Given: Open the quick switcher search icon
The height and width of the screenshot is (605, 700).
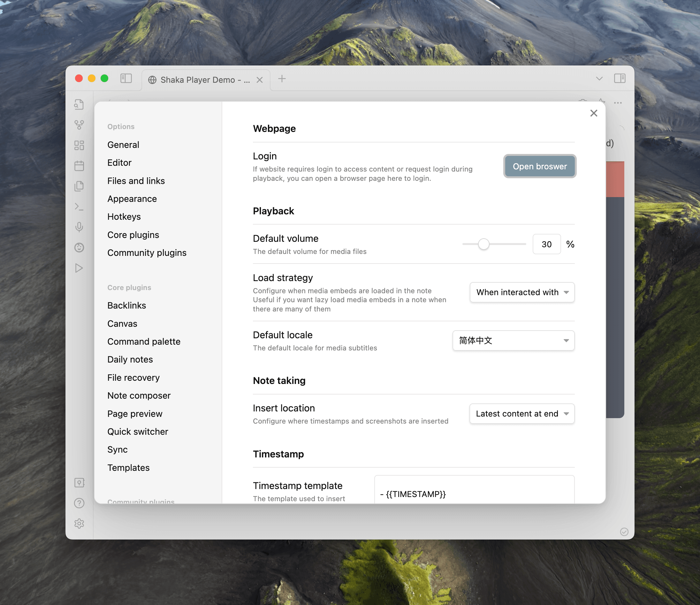Looking at the screenshot, I should pyautogui.click(x=80, y=105).
